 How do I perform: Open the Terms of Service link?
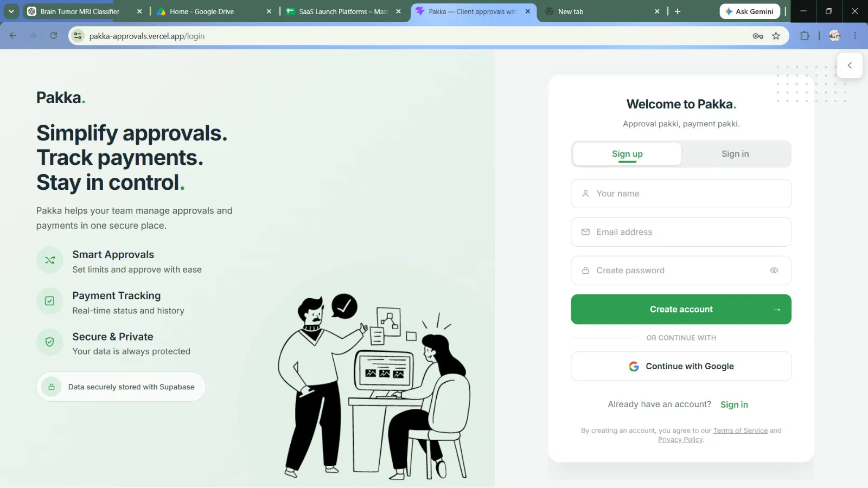pyautogui.click(x=741, y=431)
